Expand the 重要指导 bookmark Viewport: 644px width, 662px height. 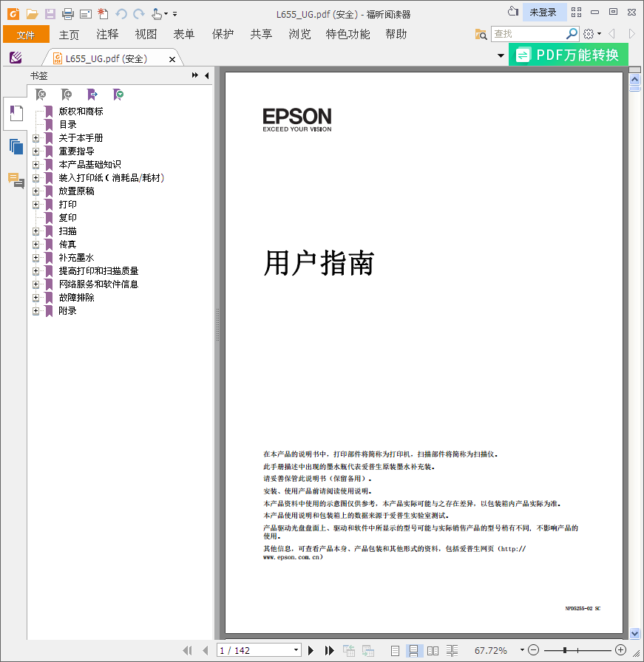36,151
